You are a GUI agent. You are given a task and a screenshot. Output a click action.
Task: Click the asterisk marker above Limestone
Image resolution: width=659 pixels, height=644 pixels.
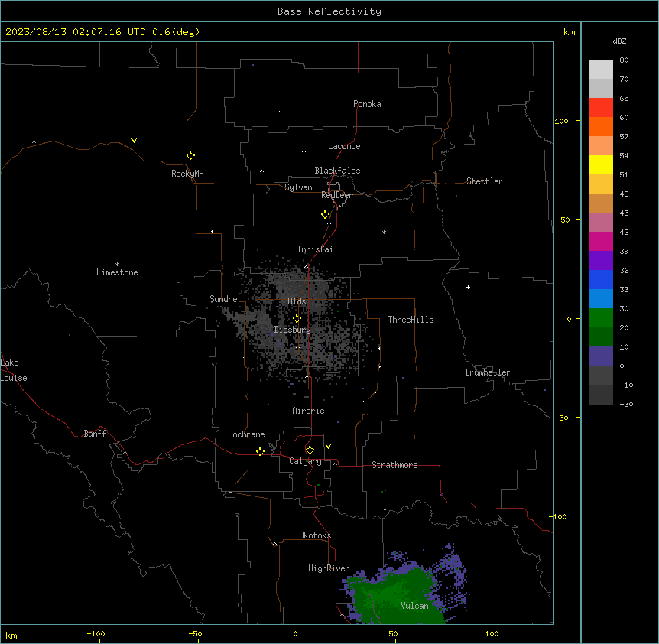tap(117, 265)
